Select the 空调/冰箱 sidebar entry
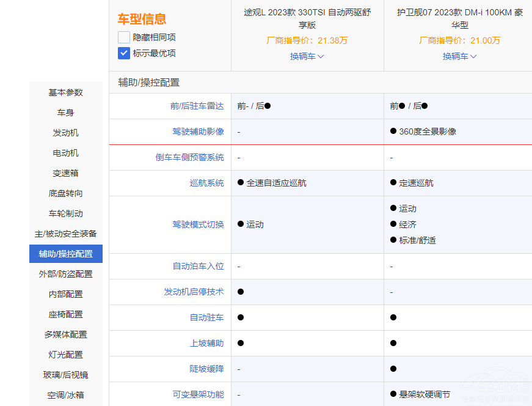532x406 pixels. 65,395
